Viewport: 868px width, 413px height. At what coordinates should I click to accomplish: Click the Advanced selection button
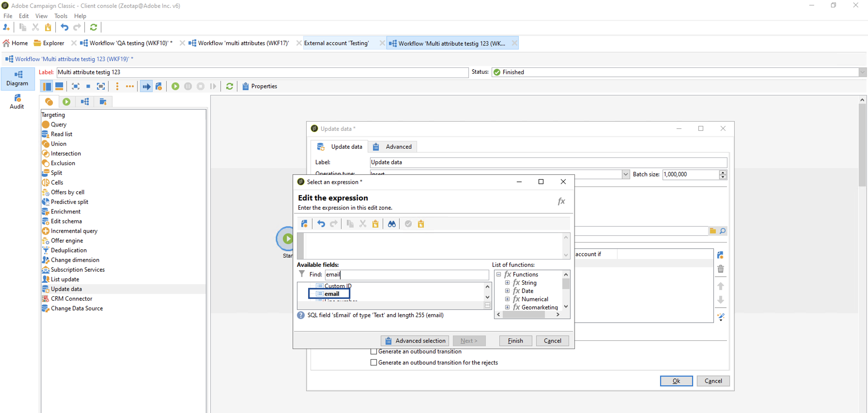(x=415, y=341)
